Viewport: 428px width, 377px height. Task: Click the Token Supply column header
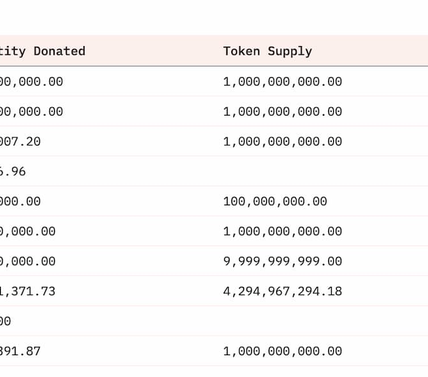coord(268,51)
